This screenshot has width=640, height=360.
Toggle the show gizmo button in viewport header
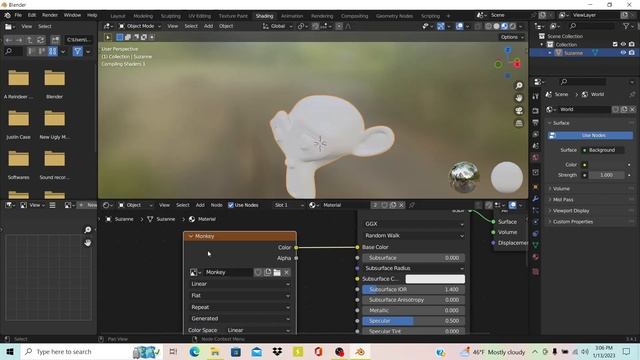click(441, 26)
